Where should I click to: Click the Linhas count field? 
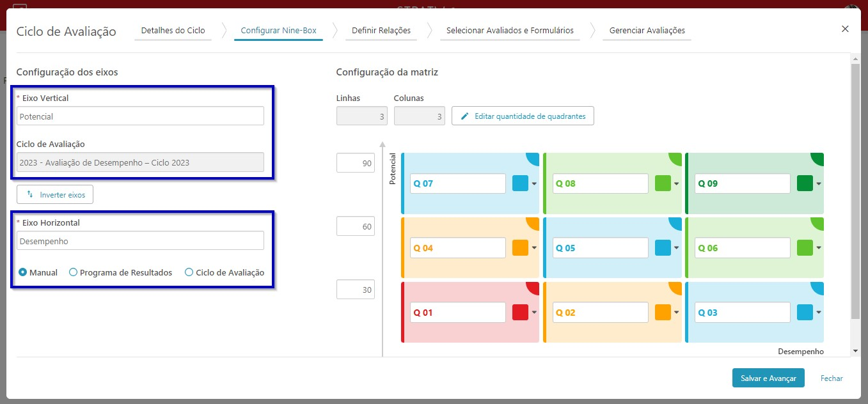[362, 116]
